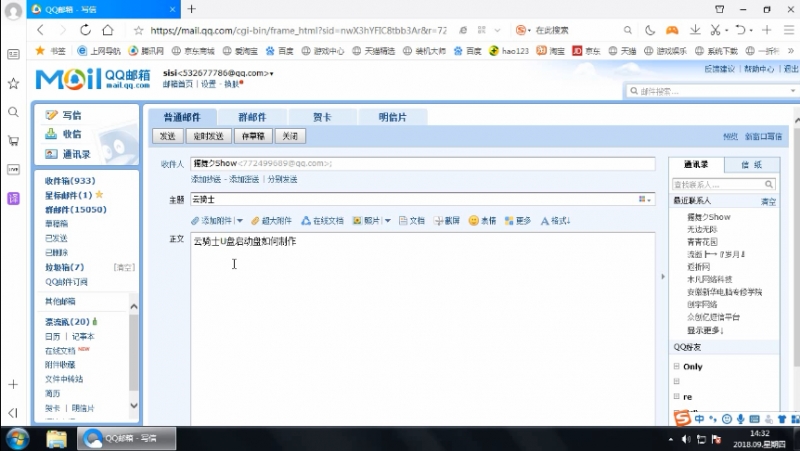This screenshot has height=451, width=800.
Task: Open 群邮件(15050) folder
Action: click(76, 209)
